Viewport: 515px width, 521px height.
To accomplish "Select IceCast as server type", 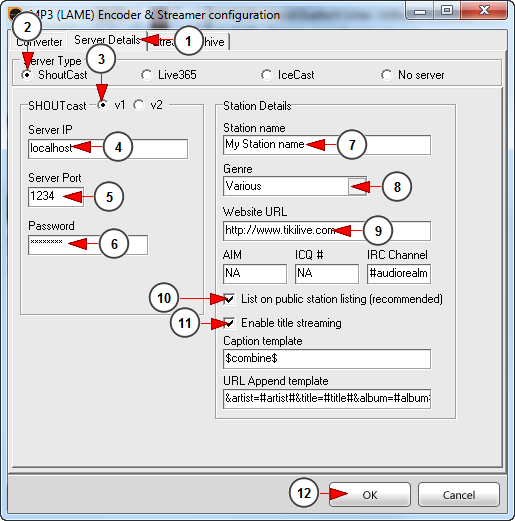I will click(267, 75).
